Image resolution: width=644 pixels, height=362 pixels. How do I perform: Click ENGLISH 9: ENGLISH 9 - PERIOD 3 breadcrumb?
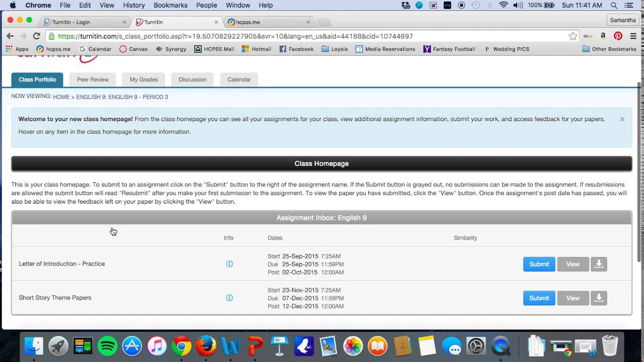[122, 97]
